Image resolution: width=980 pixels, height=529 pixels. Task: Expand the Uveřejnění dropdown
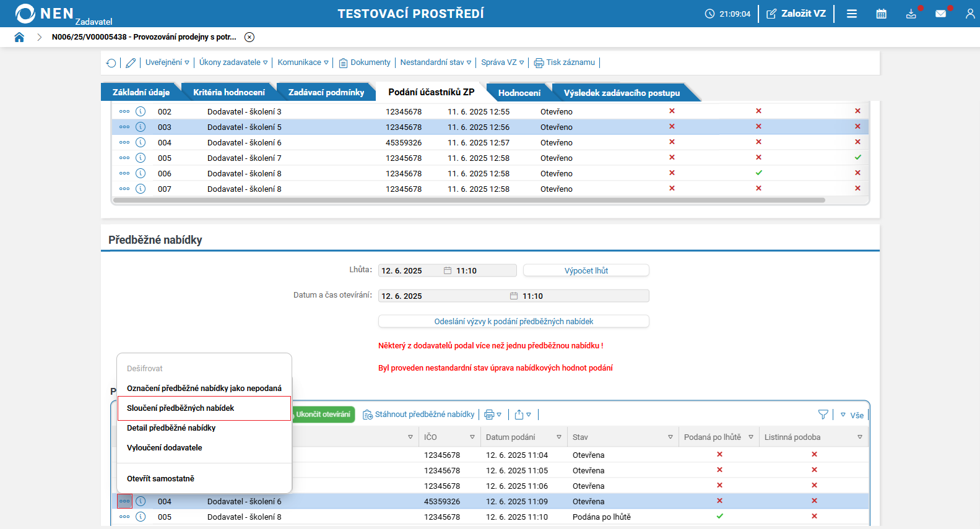167,62
